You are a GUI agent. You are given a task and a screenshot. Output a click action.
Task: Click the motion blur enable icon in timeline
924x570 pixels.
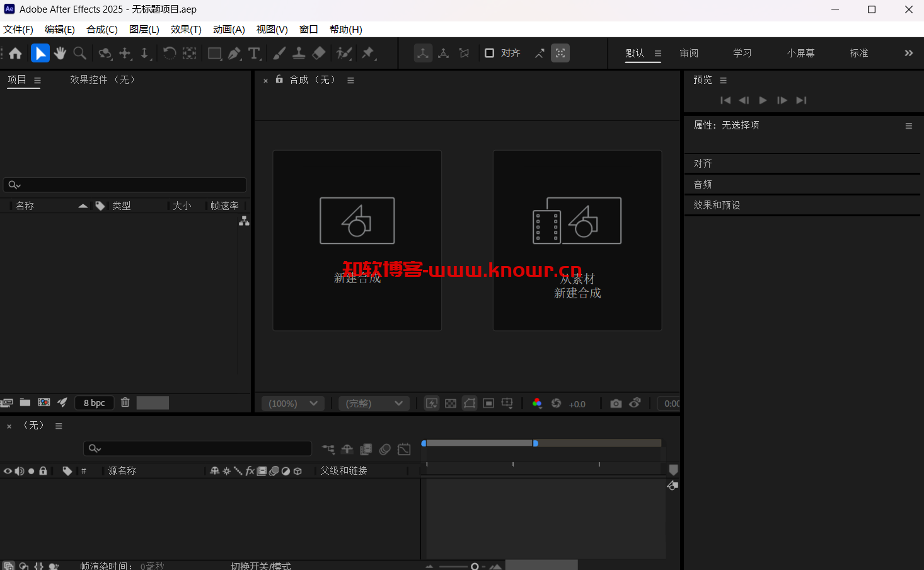tap(385, 449)
